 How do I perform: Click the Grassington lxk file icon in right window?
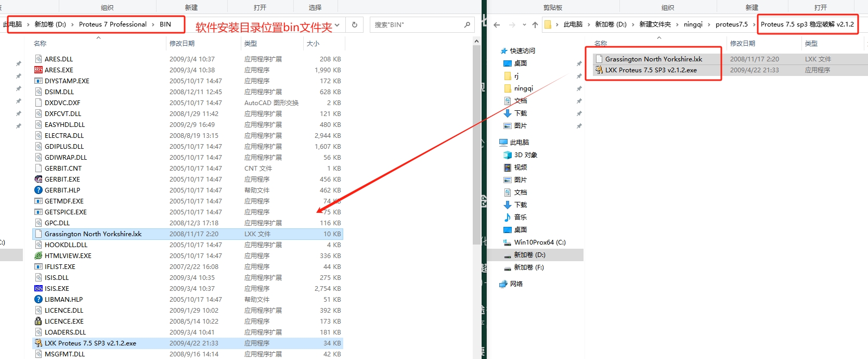(599, 59)
